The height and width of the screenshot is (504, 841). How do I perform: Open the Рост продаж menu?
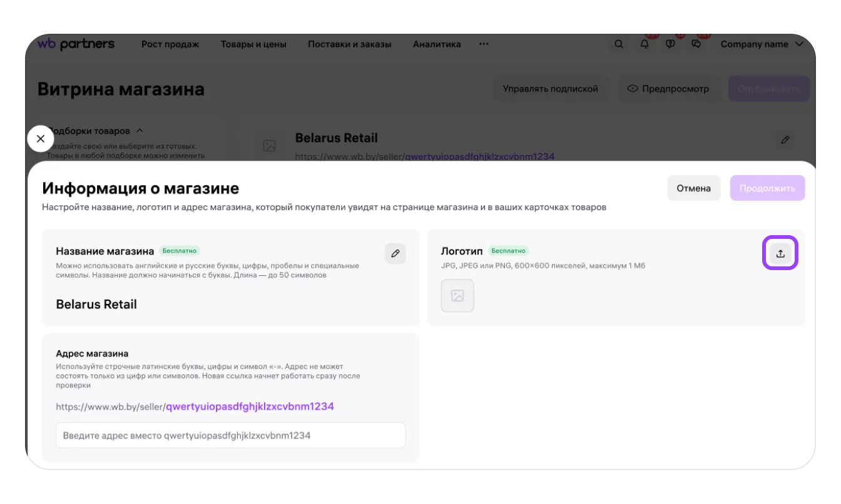[x=170, y=44]
